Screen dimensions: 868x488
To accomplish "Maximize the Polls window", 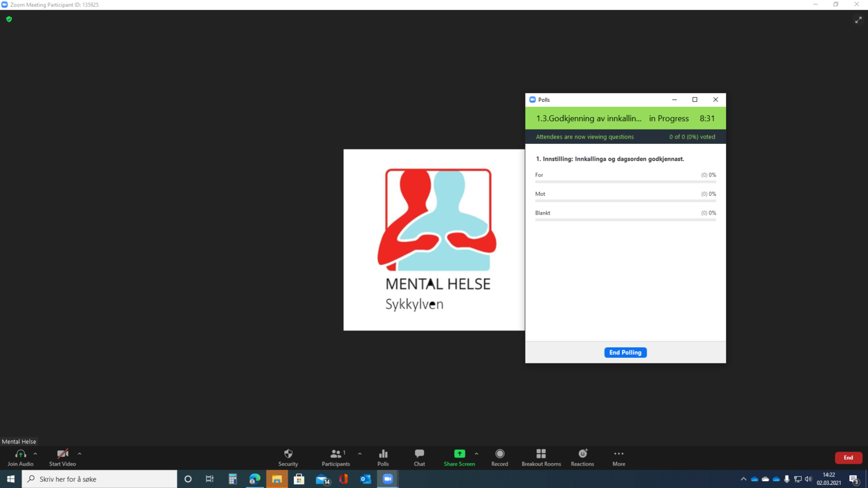I will [695, 100].
